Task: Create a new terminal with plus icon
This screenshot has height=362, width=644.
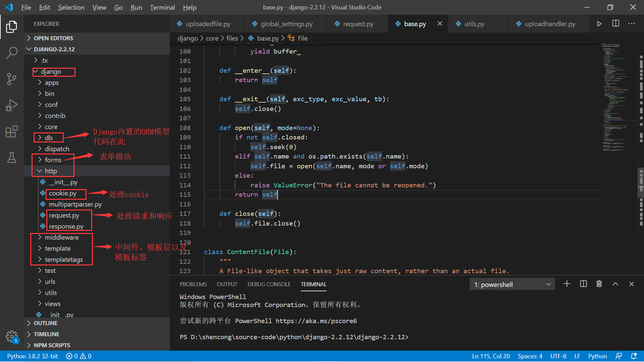Action: point(567,284)
